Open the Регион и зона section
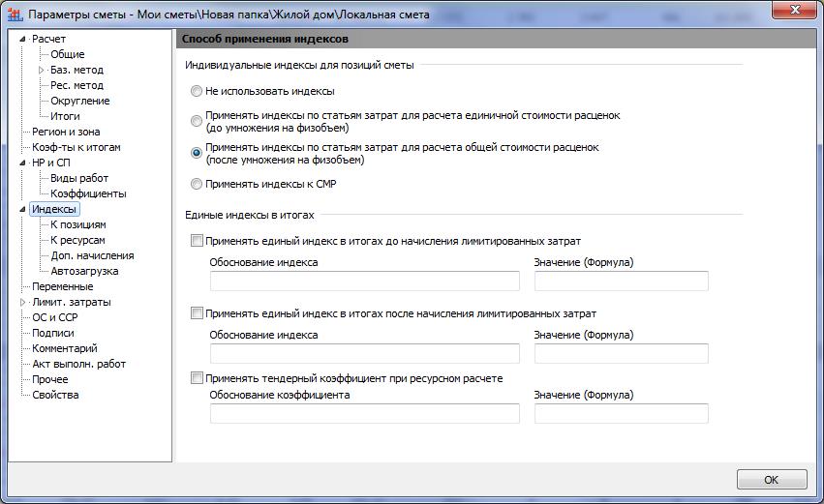The width and height of the screenshot is (824, 504). (x=66, y=132)
